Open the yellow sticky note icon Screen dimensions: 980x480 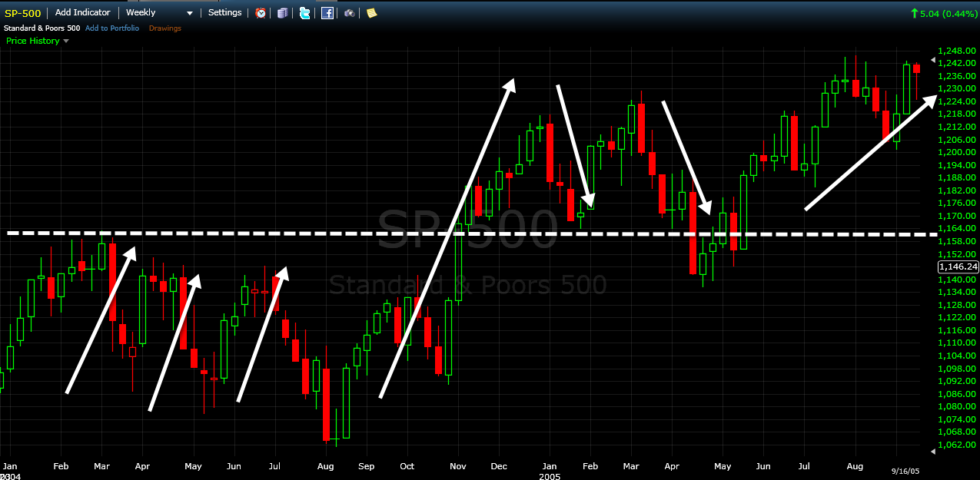coord(371,13)
